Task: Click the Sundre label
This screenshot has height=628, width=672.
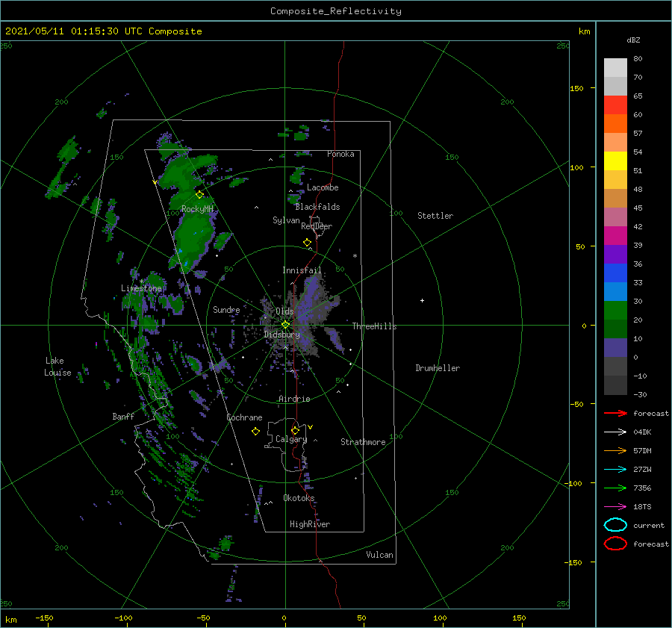Action: [x=226, y=309]
